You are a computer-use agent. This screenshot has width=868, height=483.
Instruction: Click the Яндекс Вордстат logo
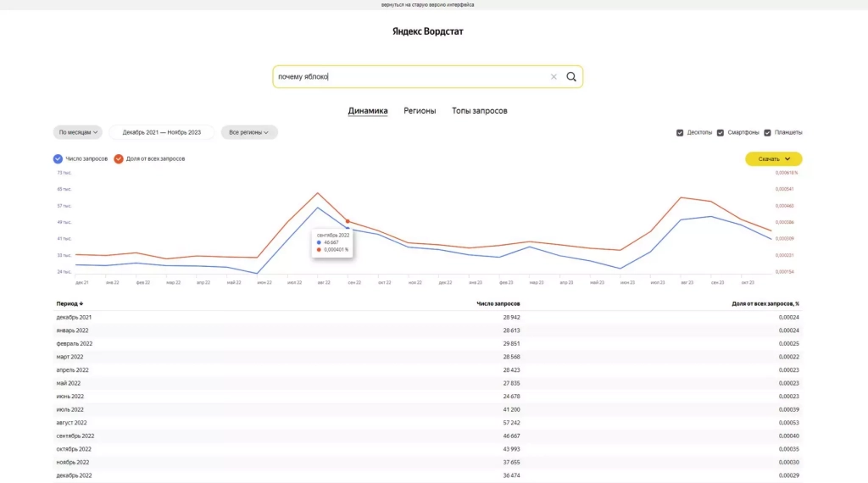(x=428, y=31)
